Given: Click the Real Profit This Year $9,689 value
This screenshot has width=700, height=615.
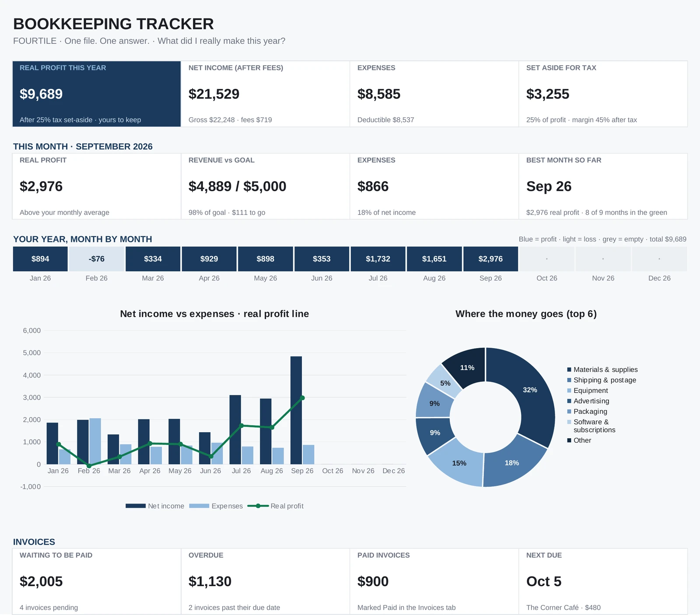Looking at the screenshot, I should pyautogui.click(x=41, y=94).
